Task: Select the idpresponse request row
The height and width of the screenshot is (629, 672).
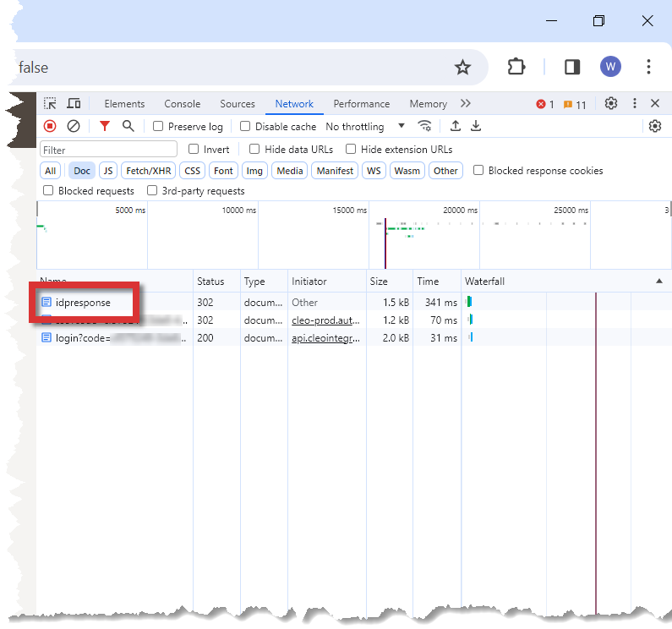Action: pos(353,303)
